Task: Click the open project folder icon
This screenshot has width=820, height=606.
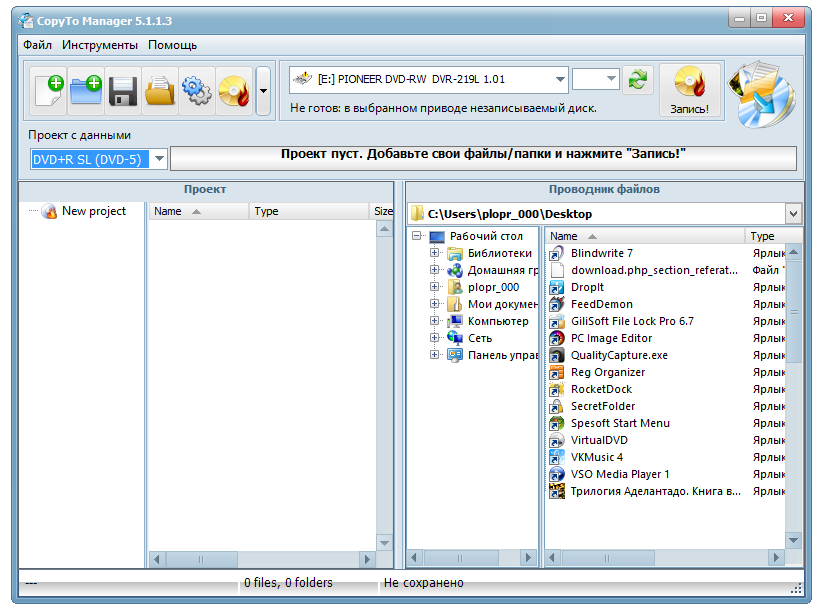Action: [160, 90]
